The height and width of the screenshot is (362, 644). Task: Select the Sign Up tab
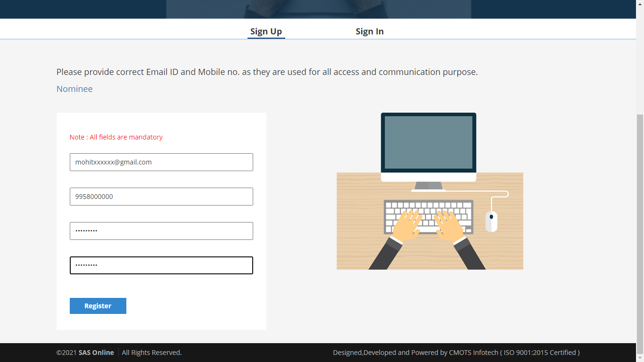[x=266, y=32]
